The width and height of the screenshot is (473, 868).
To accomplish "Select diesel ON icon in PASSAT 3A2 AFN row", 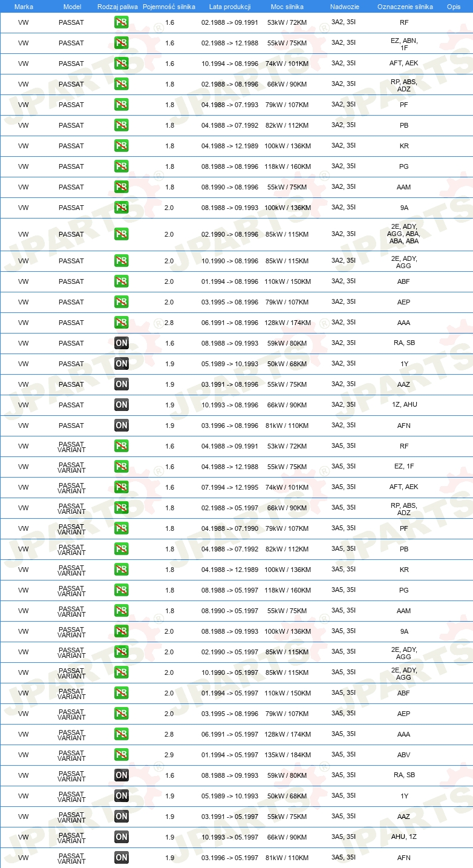I will [122, 426].
